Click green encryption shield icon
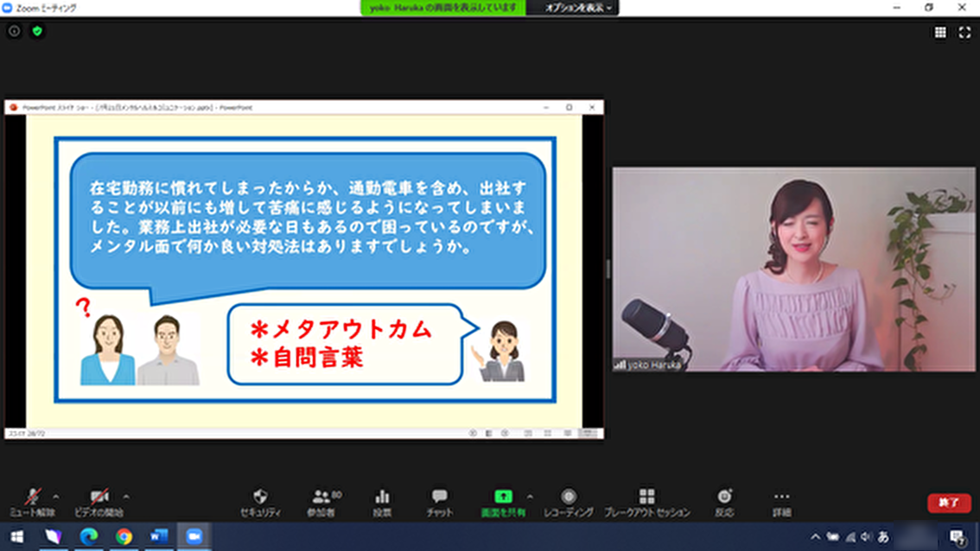The image size is (980, 551). coord(37,31)
